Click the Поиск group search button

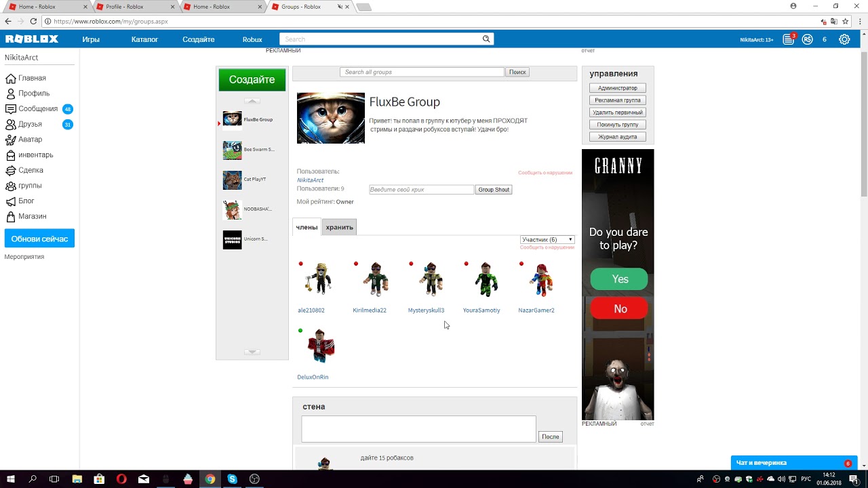point(517,72)
